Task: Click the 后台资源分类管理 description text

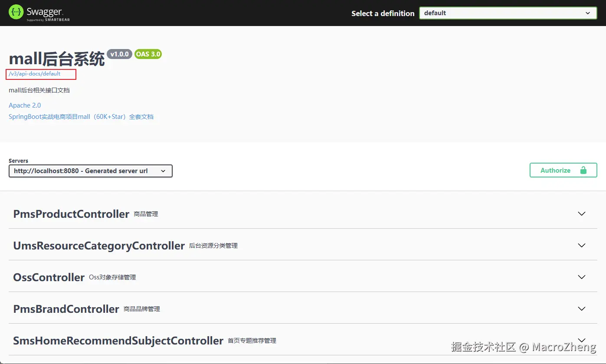Action: [213, 246]
